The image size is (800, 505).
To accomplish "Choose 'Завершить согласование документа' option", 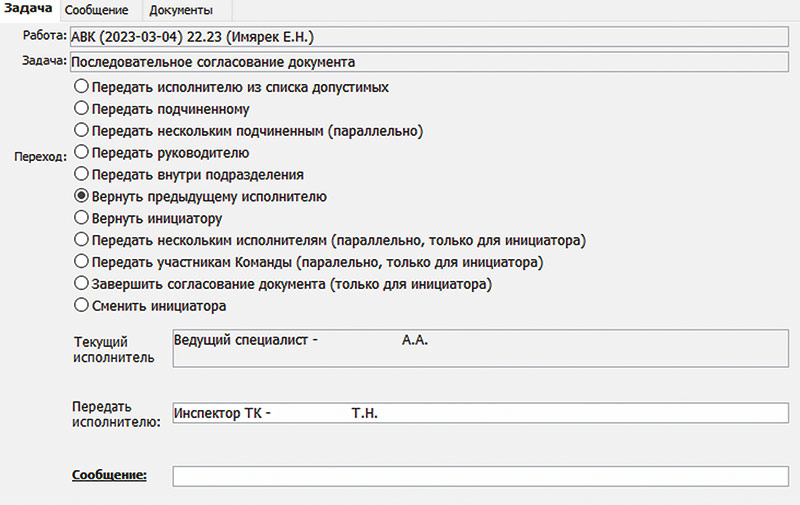I will pyautogui.click(x=82, y=284).
